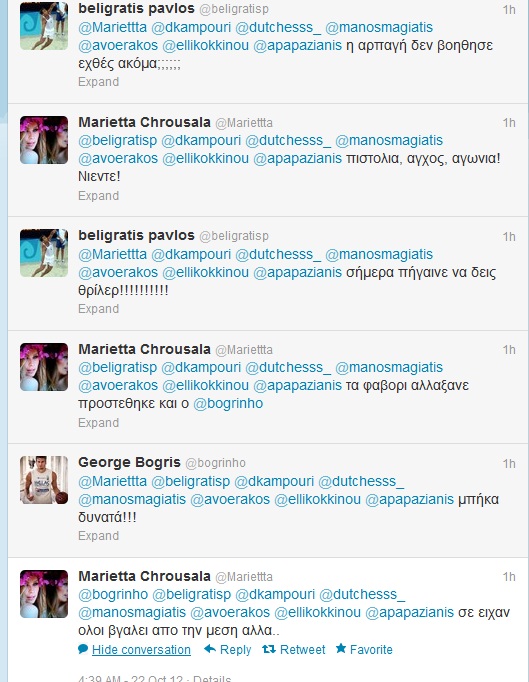Open Marietta Chrousala avatar in last tweet

pyautogui.click(x=44, y=594)
